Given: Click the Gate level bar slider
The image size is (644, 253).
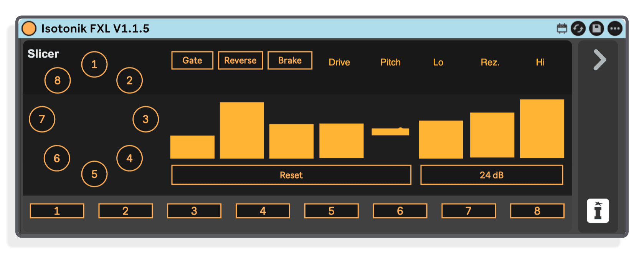Looking at the screenshot, I should point(192,147).
